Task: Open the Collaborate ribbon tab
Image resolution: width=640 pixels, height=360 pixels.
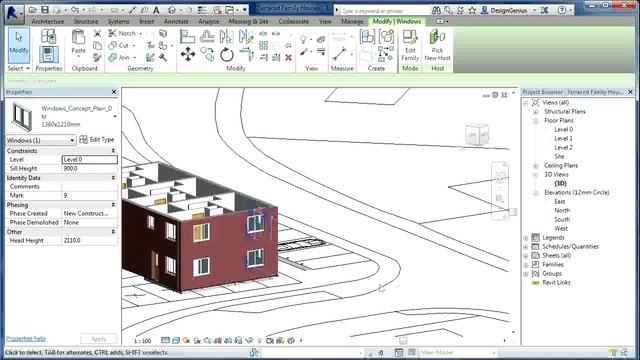Action: (293, 21)
